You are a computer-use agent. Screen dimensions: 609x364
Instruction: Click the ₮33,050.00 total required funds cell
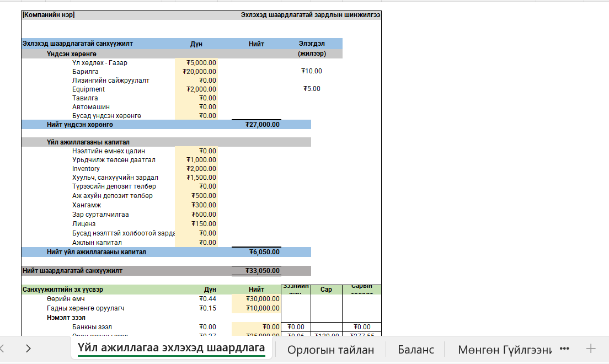tap(257, 271)
